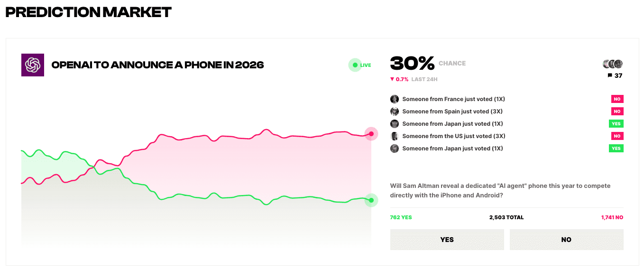Click the 30% chance figure
Image resolution: width=644 pixels, height=270 pixels.
tap(412, 64)
